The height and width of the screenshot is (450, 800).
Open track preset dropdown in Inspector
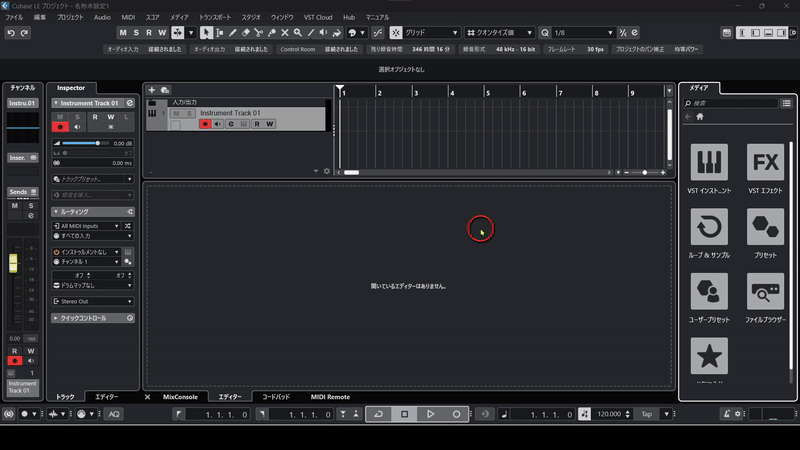tap(93, 179)
